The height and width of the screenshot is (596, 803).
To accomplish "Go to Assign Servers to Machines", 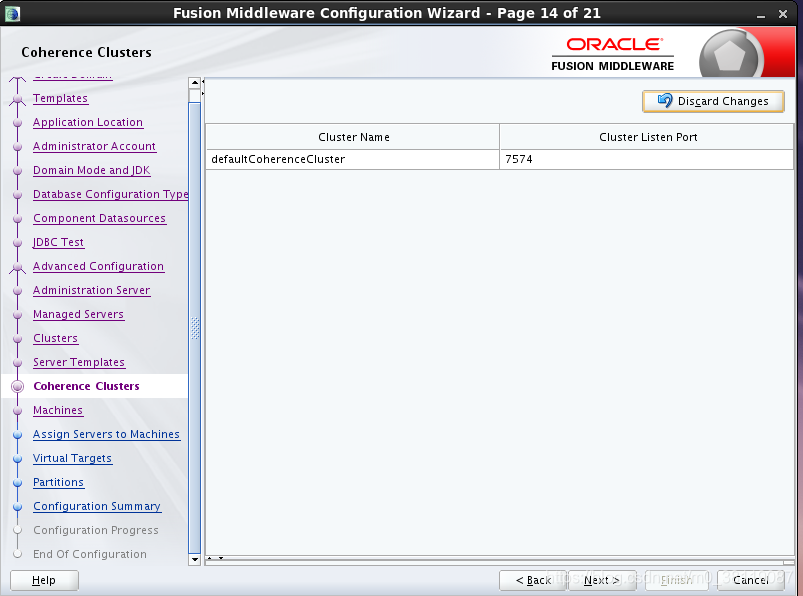I will click(x=106, y=434).
